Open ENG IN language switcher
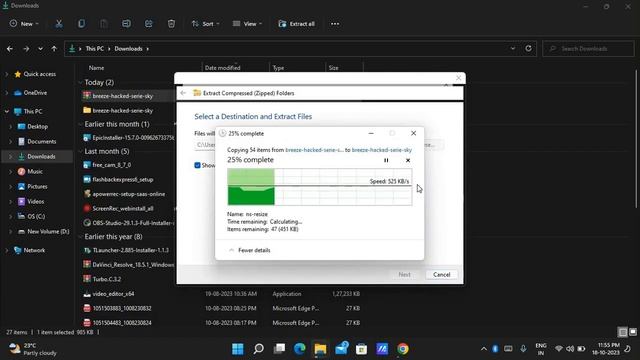 (541, 349)
